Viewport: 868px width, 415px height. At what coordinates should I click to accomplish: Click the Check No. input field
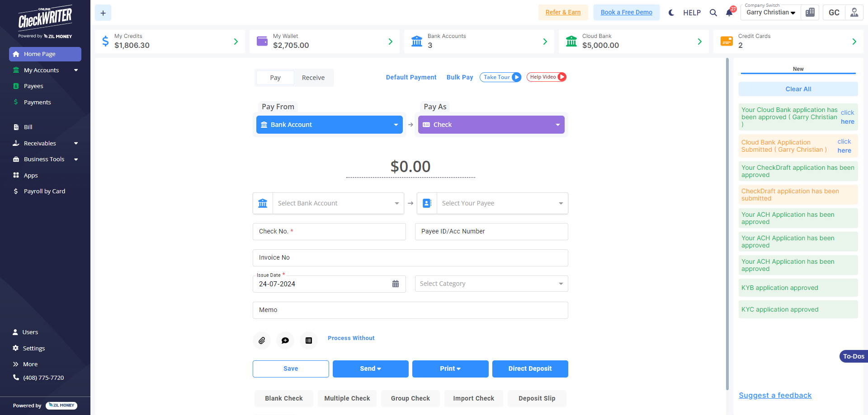329,232
